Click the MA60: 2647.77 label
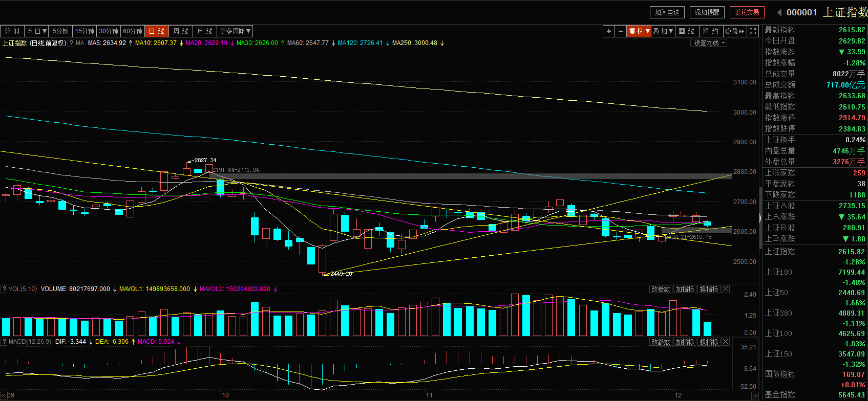Image resolution: width=868 pixels, height=401 pixels. coord(308,43)
